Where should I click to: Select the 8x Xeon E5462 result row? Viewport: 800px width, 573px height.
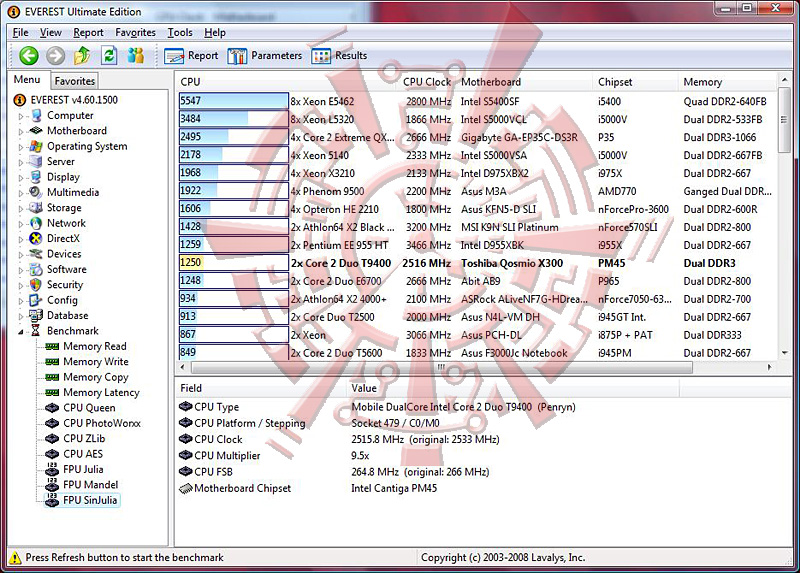(476, 101)
